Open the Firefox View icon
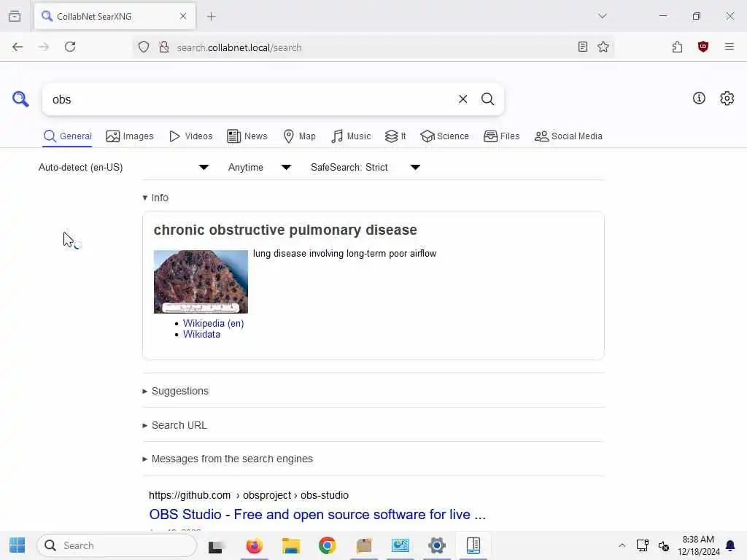Image resolution: width=747 pixels, height=560 pixels. tap(15, 16)
